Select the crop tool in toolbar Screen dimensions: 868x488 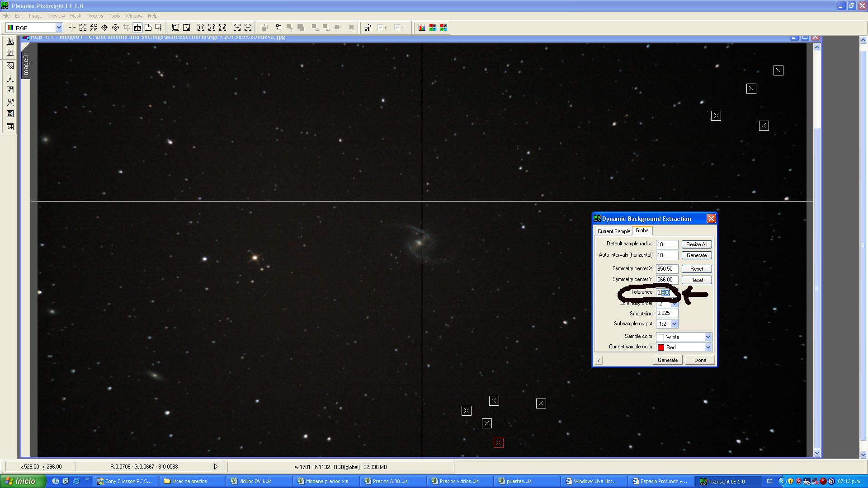click(x=126, y=28)
